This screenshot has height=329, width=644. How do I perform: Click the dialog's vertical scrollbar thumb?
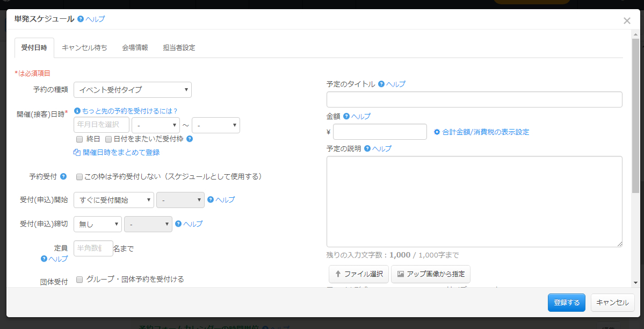[x=635, y=116]
